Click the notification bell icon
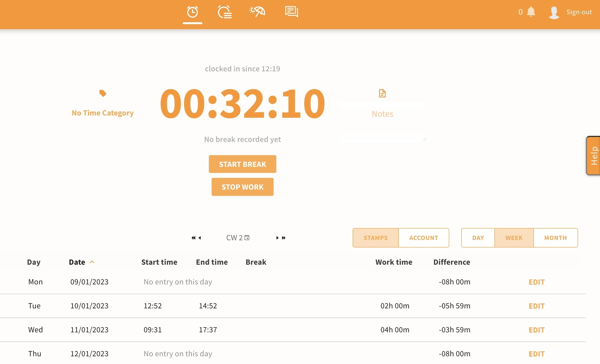Image resolution: width=600 pixels, height=364 pixels. (531, 12)
